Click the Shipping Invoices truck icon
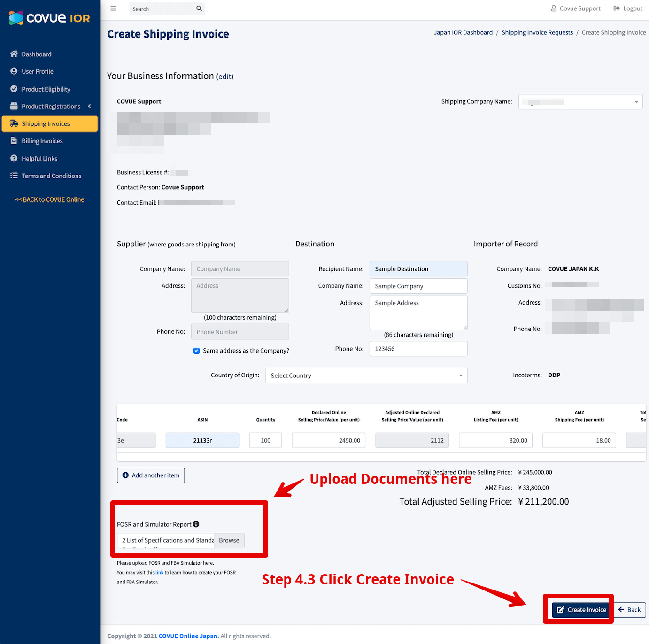Image resolution: width=649 pixels, height=644 pixels. 14,123
